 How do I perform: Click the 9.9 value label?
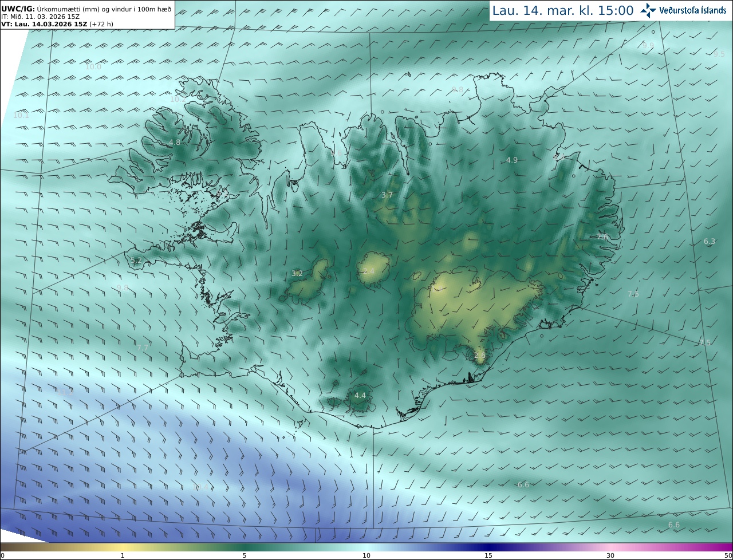coord(648,45)
